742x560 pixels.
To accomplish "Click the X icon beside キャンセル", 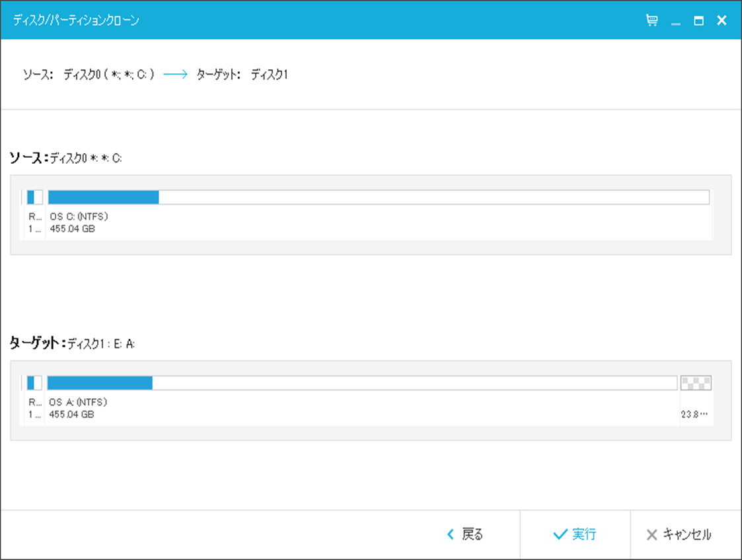I will tap(651, 534).
